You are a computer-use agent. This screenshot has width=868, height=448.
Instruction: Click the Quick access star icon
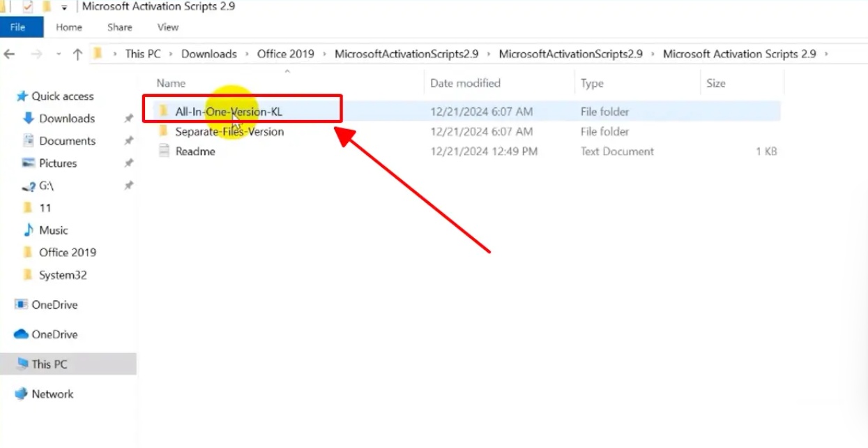coord(22,96)
